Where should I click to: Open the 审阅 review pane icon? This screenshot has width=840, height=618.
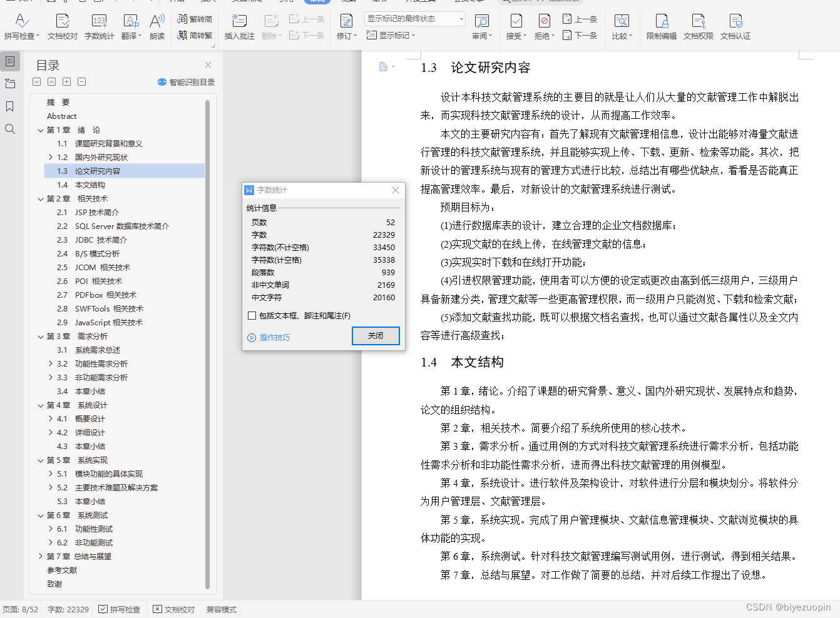(x=481, y=21)
